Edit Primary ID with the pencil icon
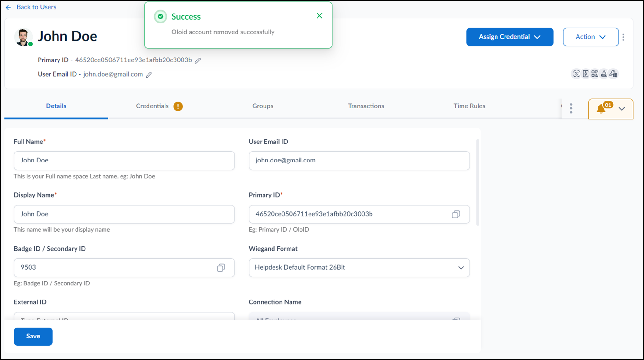Image resolution: width=644 pixels, height=360 pixels. [198, 60]
